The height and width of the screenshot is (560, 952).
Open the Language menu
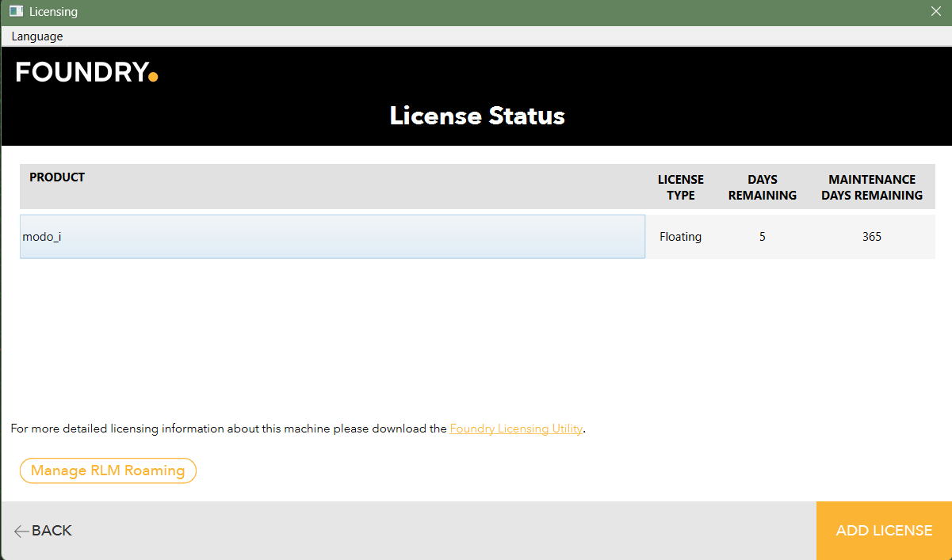[x=37, y=36]
